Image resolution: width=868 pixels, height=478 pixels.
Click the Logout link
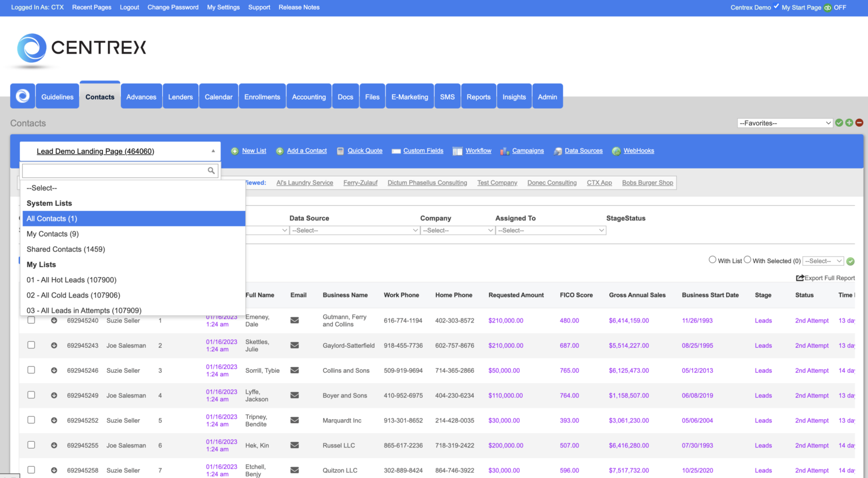click(129, 7)
